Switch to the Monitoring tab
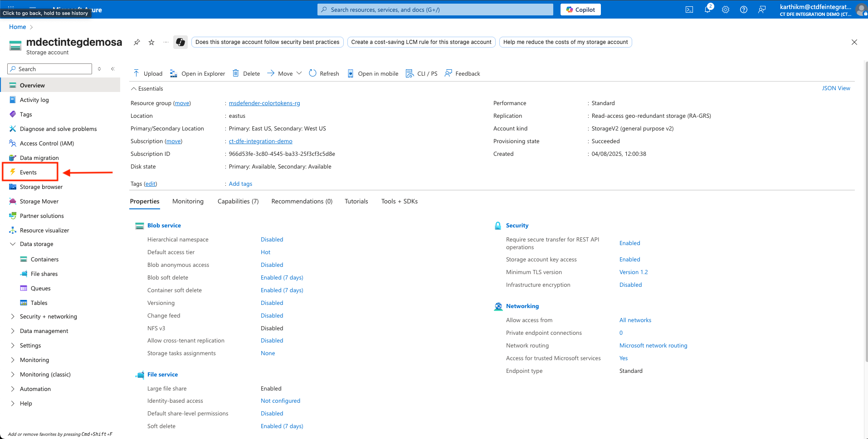Viewport: 868px width, 439px height. (x=188, y=201)
